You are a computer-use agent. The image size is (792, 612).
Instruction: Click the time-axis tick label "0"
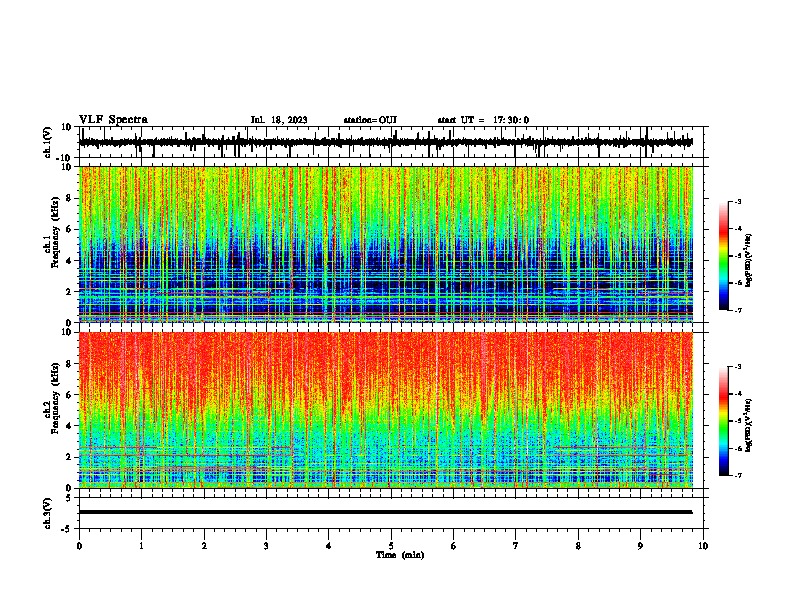[79, 546]
